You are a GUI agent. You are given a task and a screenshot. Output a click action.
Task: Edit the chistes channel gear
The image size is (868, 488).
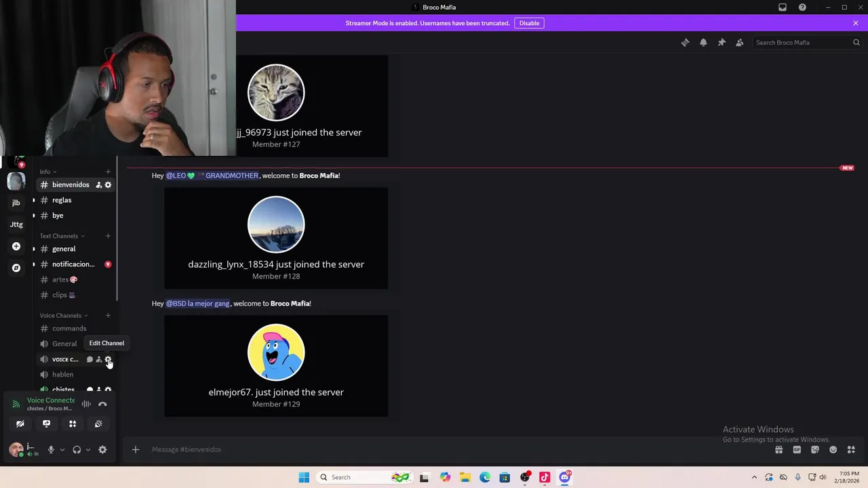click(108, 390)
